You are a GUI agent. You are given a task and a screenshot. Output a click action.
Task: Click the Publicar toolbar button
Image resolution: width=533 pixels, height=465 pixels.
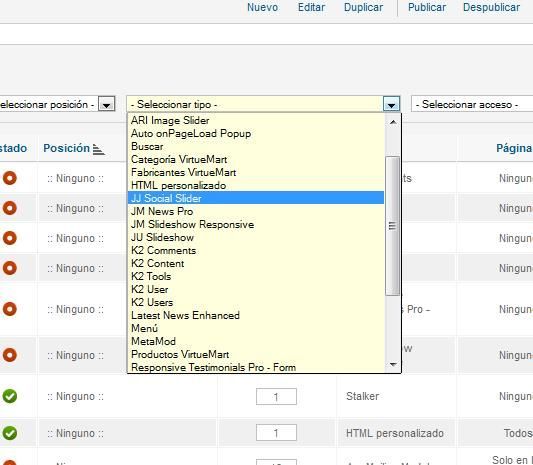(x=427, y=7)
